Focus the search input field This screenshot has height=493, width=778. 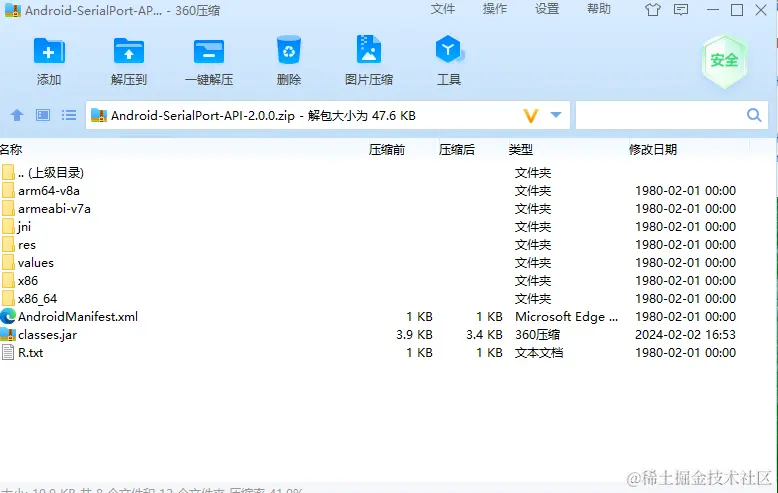[x=660, y=115]
